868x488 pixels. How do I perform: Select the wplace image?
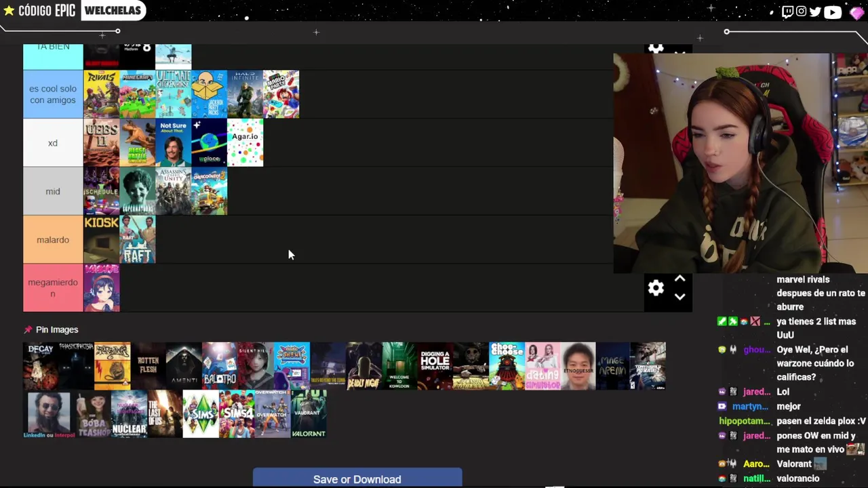[209, 143]
